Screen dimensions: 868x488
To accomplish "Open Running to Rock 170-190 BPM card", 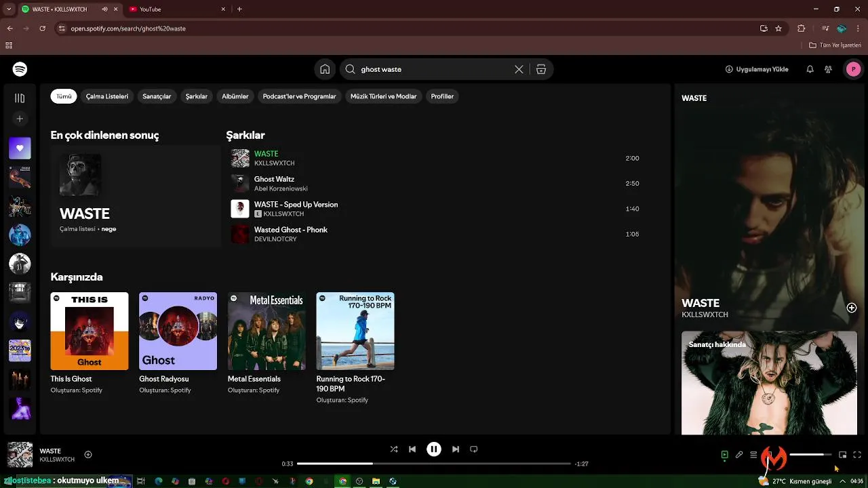I will point(355,348).
